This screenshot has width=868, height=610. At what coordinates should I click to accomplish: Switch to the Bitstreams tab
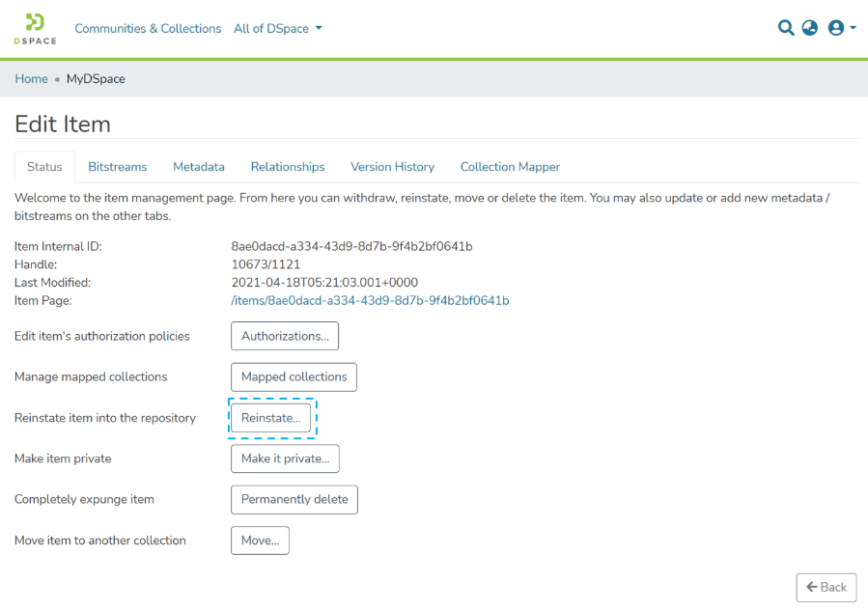(118, 167)
